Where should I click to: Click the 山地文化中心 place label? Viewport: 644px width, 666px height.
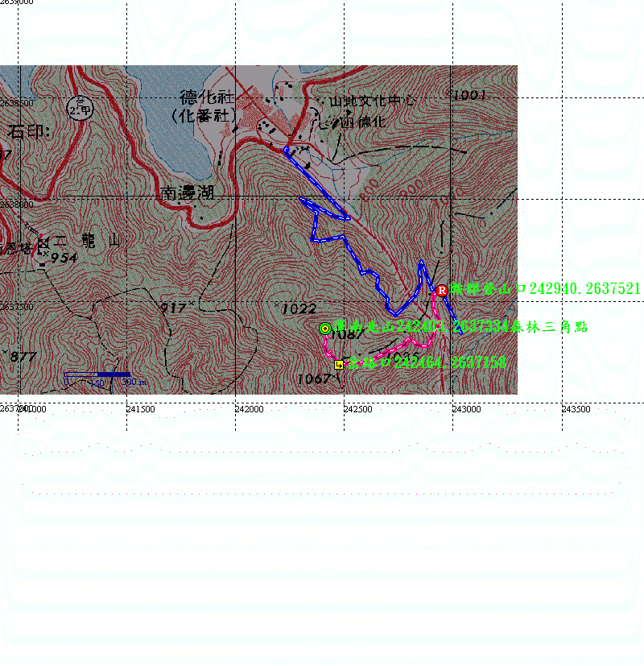(373, 101)
